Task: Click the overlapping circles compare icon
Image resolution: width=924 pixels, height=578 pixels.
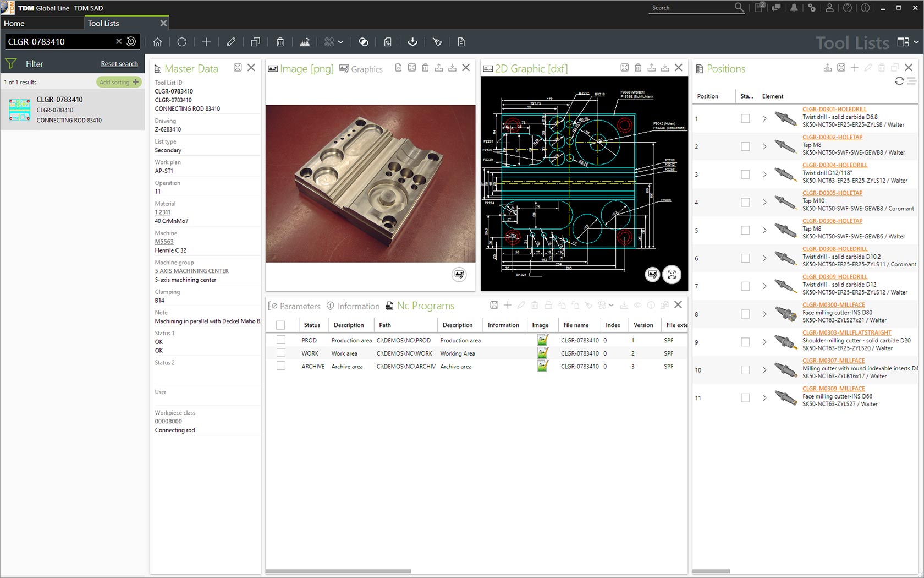Action: (x=364, y=42)
